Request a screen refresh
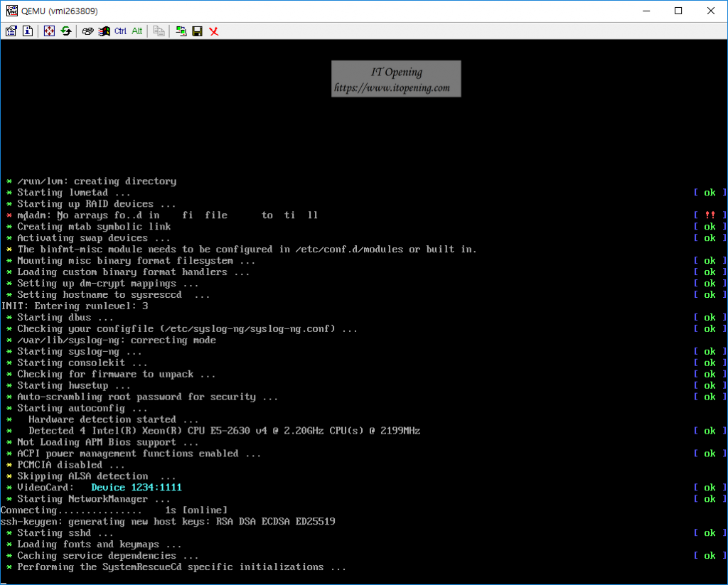 [66, 31]
